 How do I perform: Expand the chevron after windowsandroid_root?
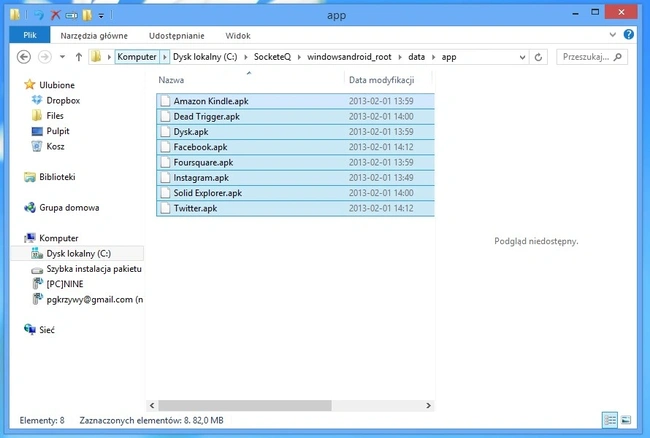(400, 57)
